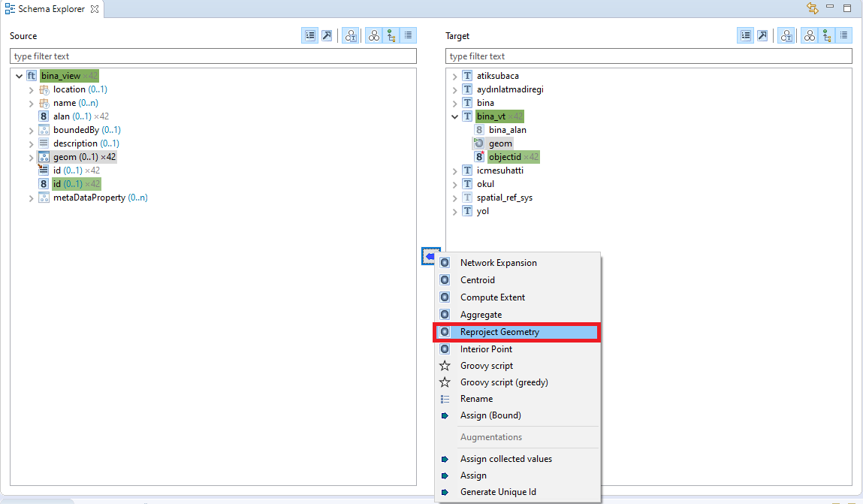
Task: Click the first list-style icon in Source toolbar
Action: tap(310, 36)
